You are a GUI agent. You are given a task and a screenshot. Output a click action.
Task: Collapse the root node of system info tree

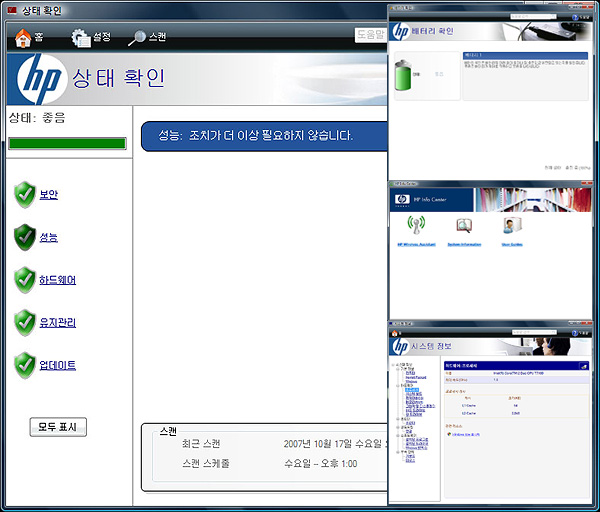click(393, 365)
